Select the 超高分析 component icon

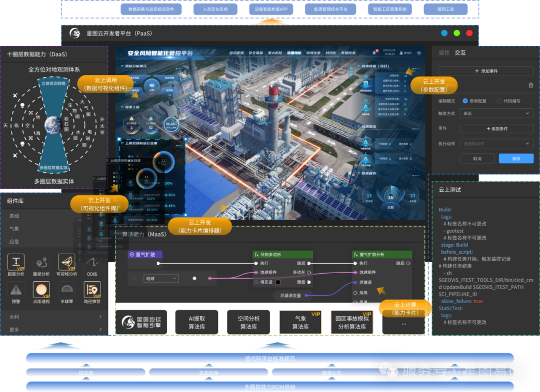16,262
